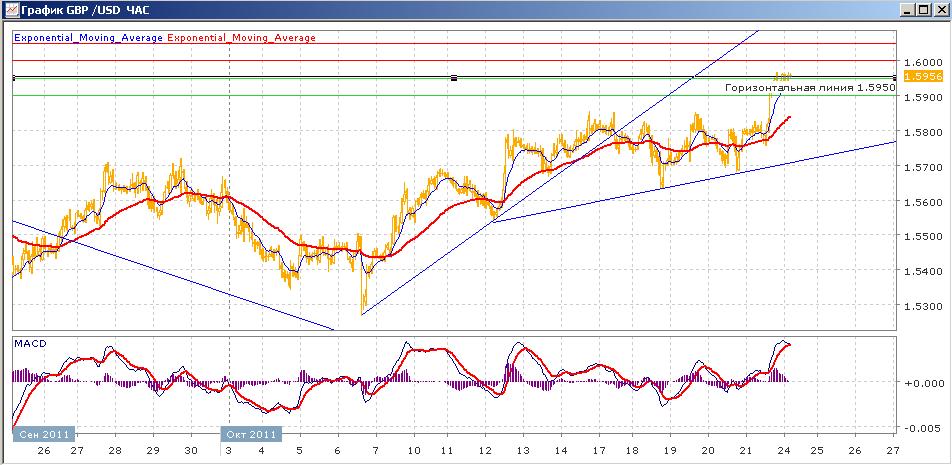Image resolution: width=952 pixels, height=465 pixels.
Task: Click date 28 on the time axis
Action: pyautogui.click(x=115, y=451)
